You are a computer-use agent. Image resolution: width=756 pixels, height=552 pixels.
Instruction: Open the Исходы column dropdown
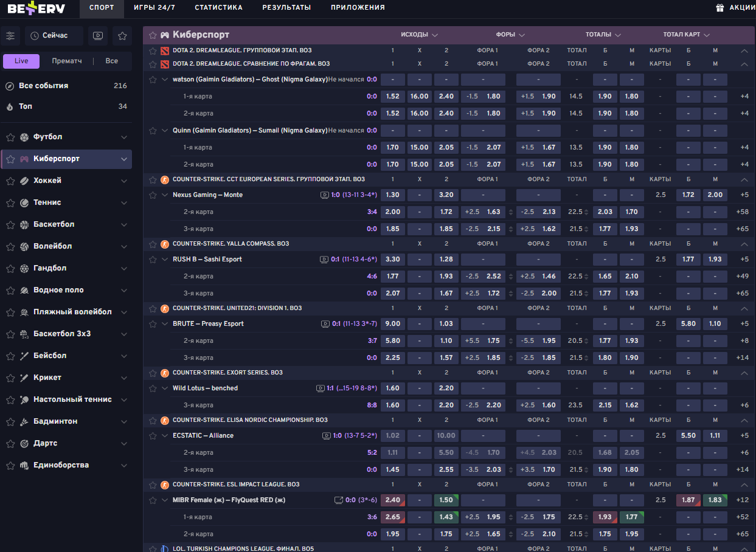point(419,35)
